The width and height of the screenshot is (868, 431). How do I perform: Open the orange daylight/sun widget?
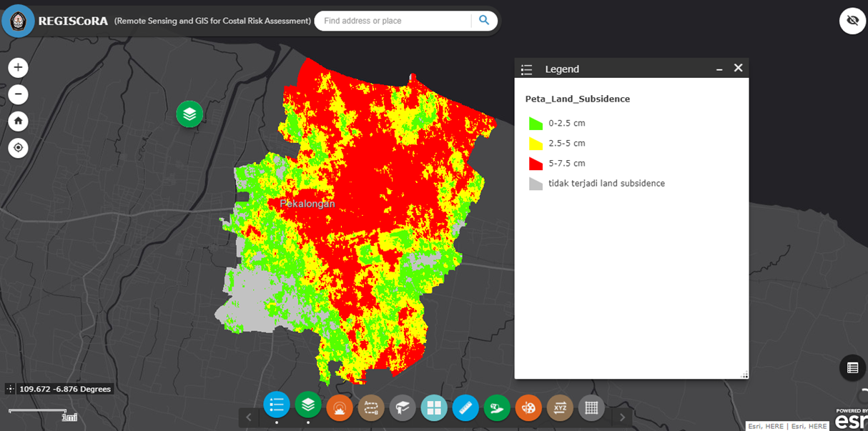click(340, 408)
